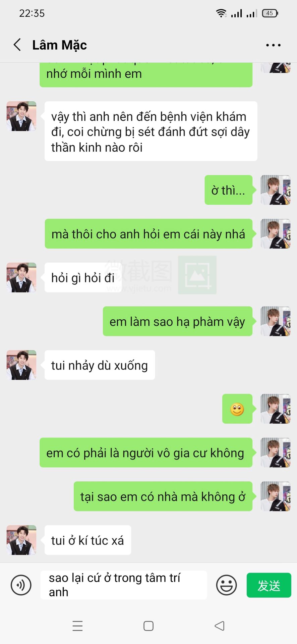Tap Android recent apps menu icon

[x=77, y=626]
